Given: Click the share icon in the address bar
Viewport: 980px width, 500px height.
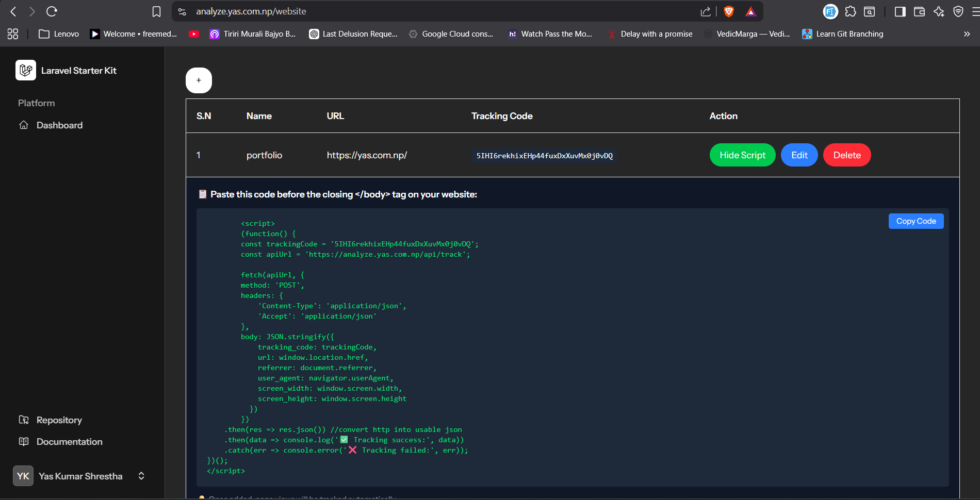Looking at the screenshot, I should tap(705, 11).
